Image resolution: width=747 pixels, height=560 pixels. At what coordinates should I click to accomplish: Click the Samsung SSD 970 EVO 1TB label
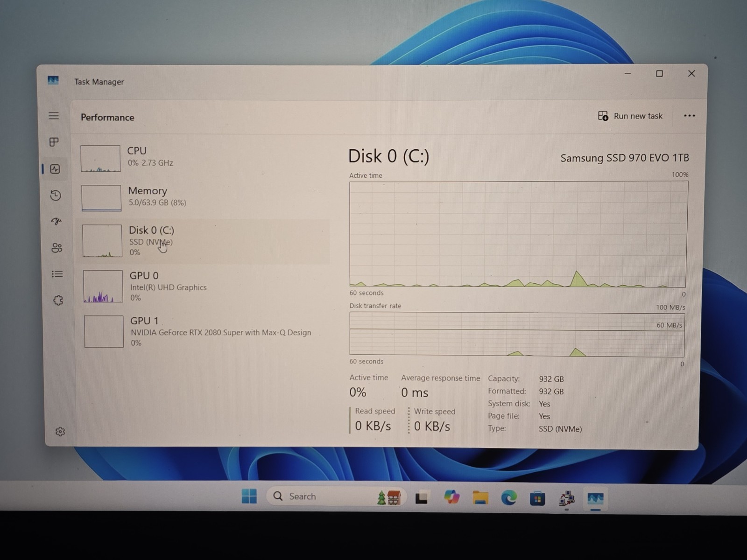625,158
